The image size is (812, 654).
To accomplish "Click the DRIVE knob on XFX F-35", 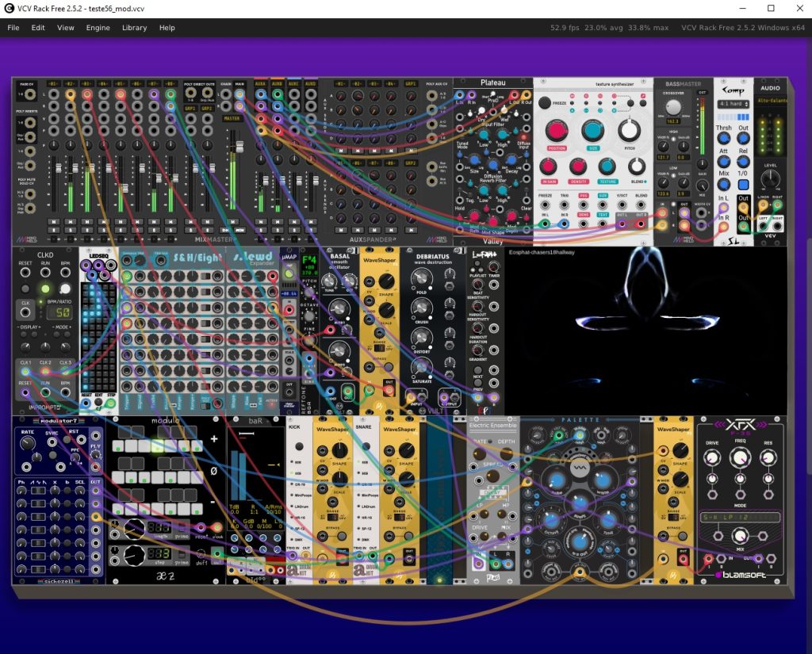I will (x=712, y=457).
